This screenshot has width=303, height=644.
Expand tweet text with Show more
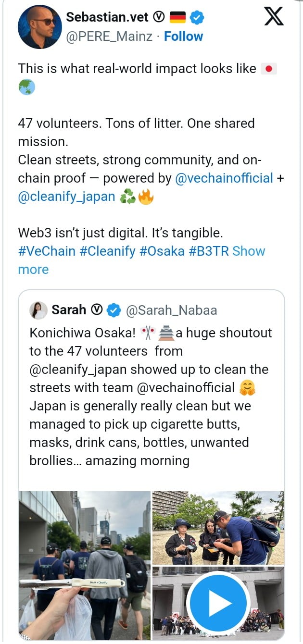(249, 251)
